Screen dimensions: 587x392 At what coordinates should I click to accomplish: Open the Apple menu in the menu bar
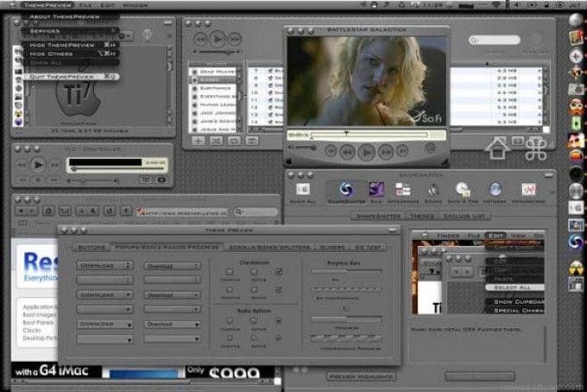pyautogui.click(x=13, y=5)
